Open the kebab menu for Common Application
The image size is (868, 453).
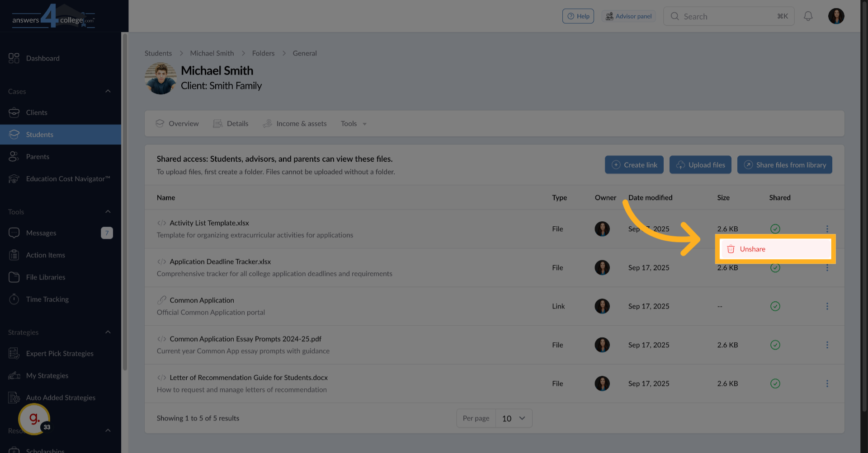827,306
